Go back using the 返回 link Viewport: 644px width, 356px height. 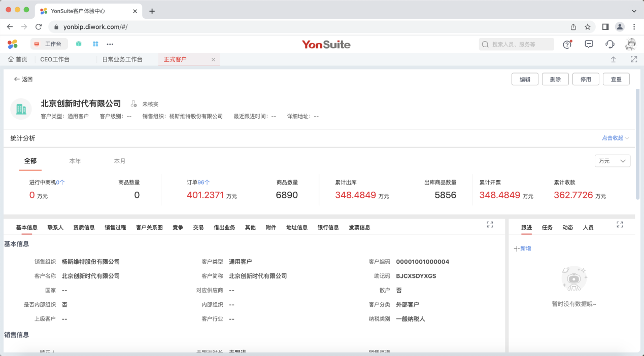23,79
